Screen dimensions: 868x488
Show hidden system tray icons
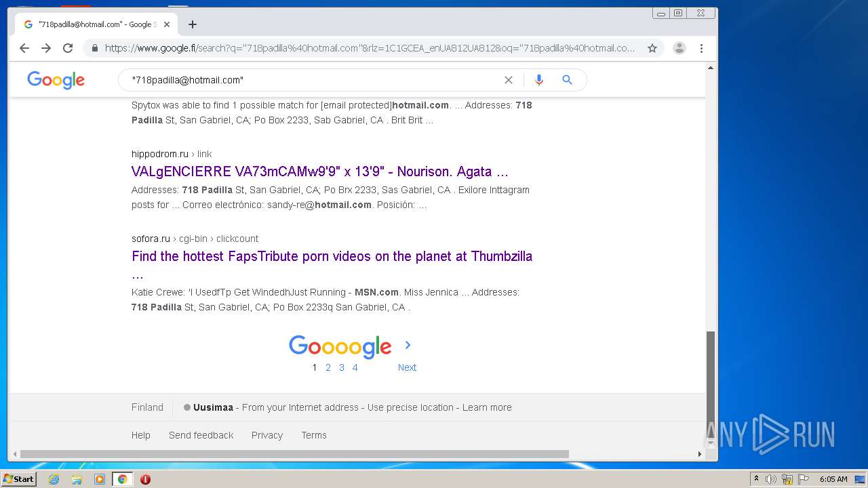756,479
